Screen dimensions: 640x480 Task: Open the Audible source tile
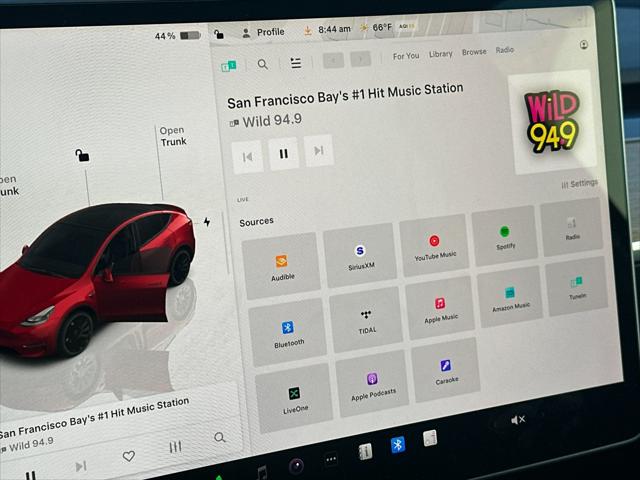pyautogui.click(x=281, y=266)
